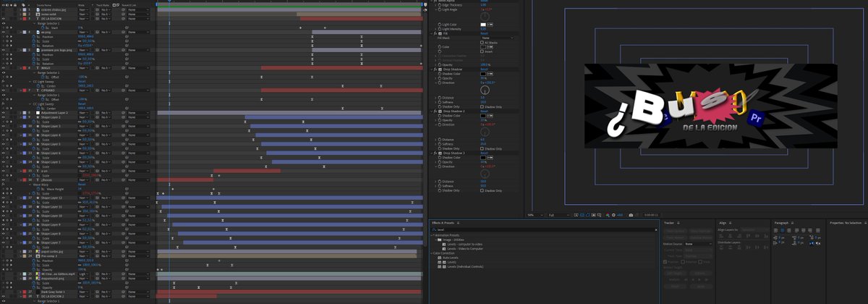Click Reset for Drop Shadow 2
The image size is (868, 304).
(484, 111)
